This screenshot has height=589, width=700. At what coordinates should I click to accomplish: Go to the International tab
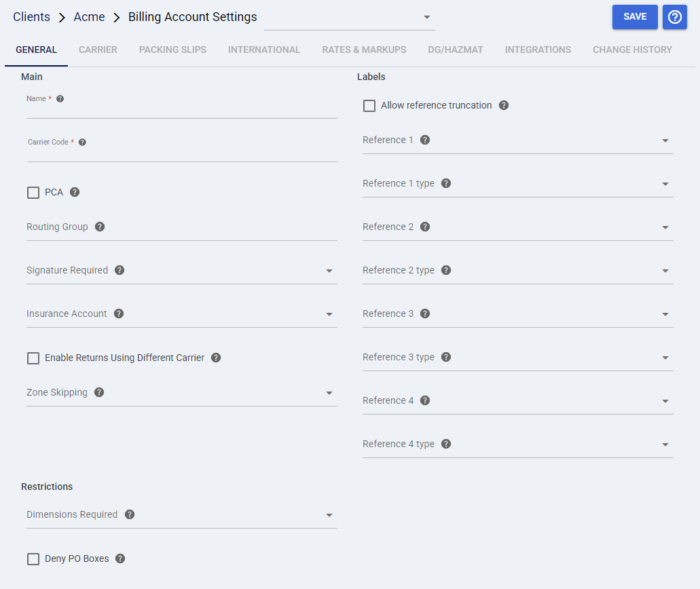point(264,50)
